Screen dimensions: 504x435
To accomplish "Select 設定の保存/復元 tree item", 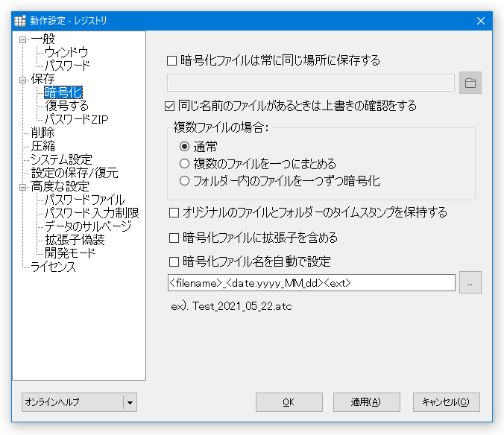I will 75,173.
